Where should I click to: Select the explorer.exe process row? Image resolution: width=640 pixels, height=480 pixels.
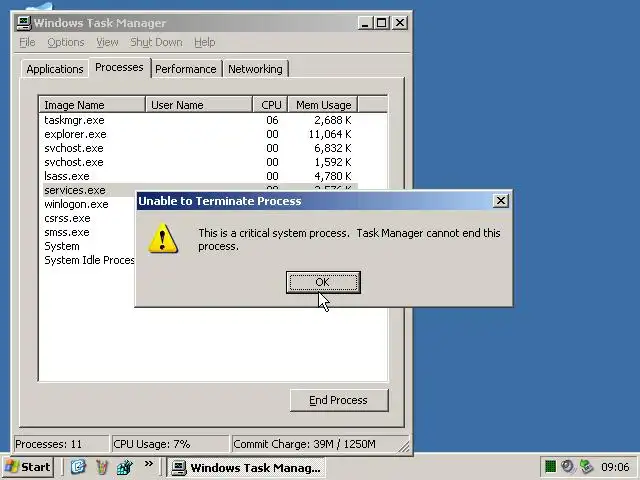(200, 134)
